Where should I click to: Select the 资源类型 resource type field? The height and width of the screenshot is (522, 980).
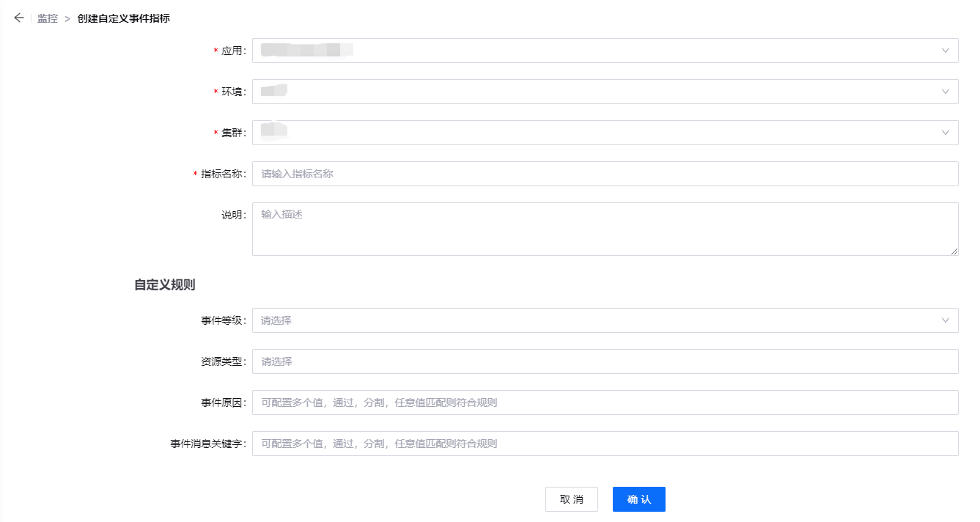click(586, 361)
